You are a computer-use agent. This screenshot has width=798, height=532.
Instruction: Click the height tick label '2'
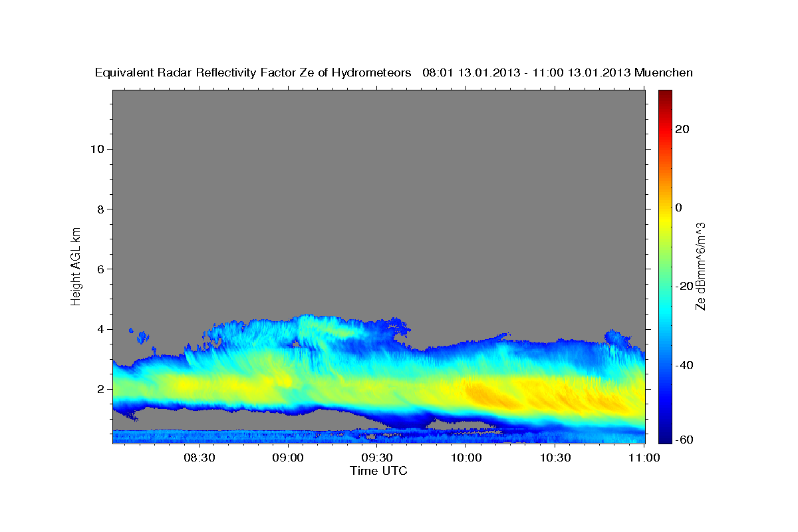(x=100, y=389)
